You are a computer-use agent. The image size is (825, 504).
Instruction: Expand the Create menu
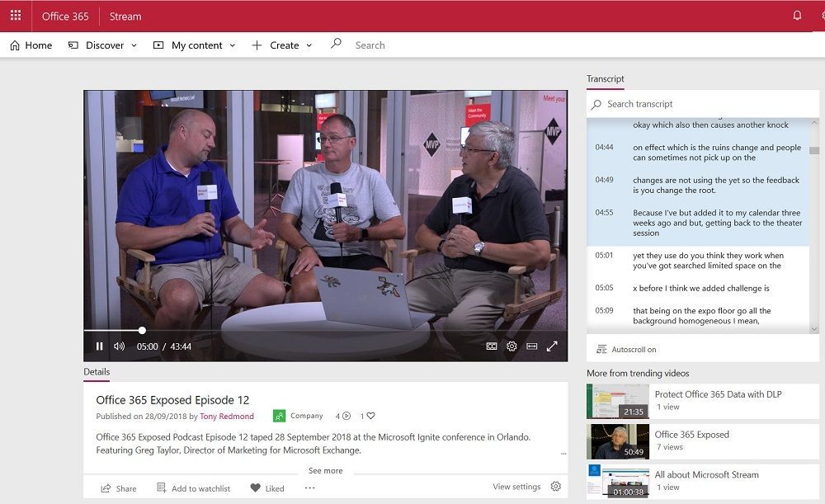point(282,45)
